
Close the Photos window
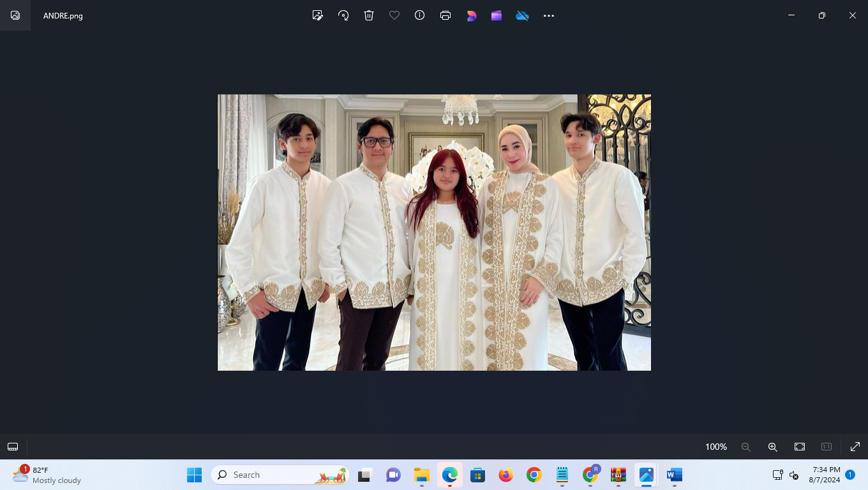(853, 15)
